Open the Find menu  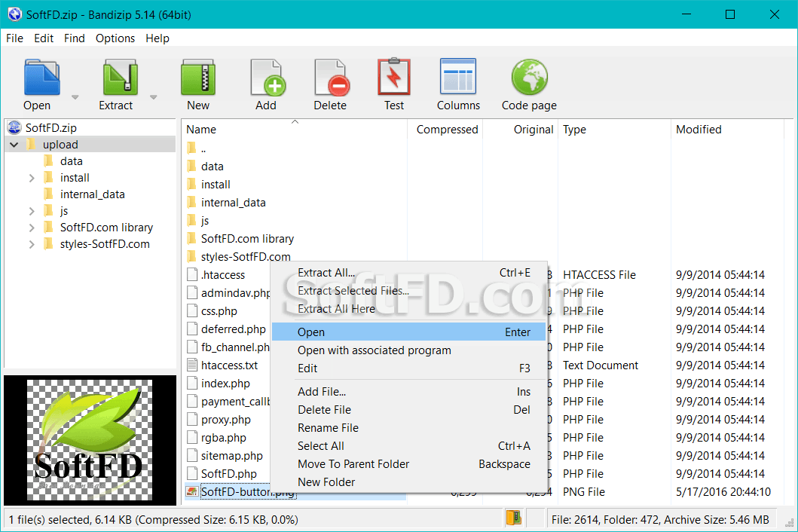(x=75, y=38)
